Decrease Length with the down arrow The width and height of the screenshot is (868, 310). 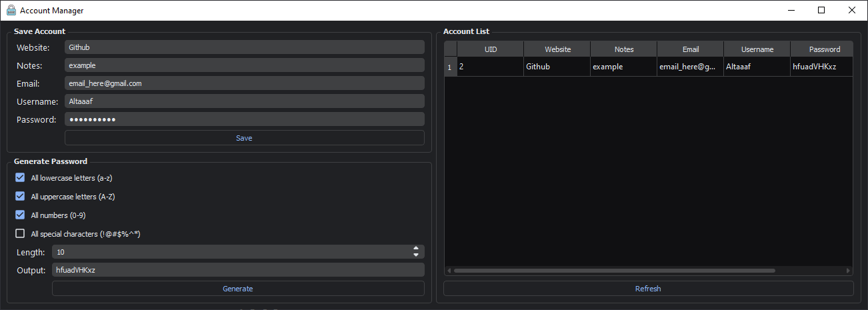tap(416, 255)
